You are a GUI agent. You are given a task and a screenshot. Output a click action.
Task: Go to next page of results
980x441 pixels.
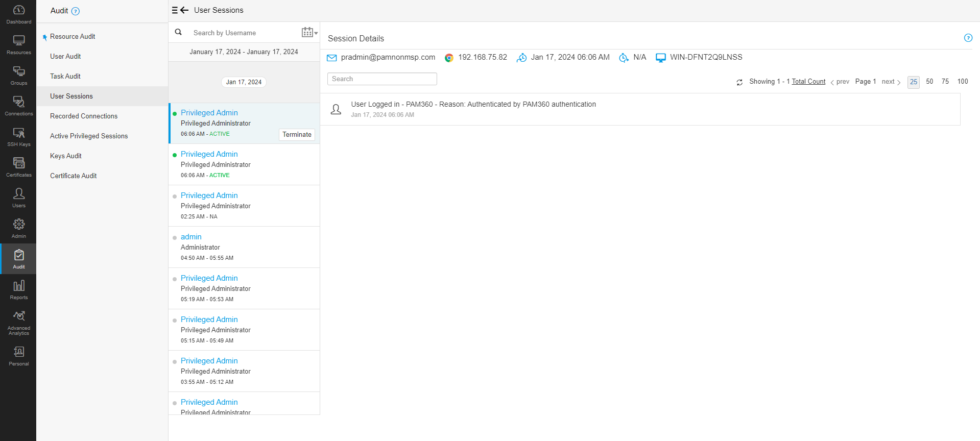pos(891,82)
